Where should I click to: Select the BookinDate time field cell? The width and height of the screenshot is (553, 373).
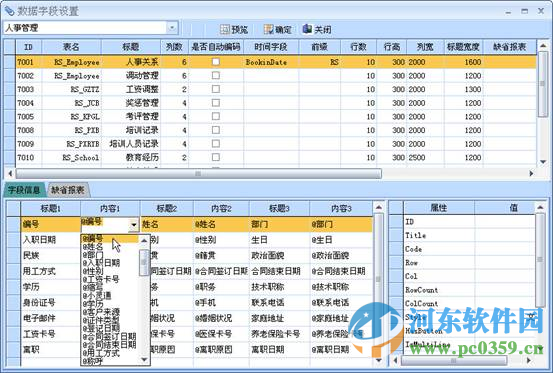tap(271, 62)
